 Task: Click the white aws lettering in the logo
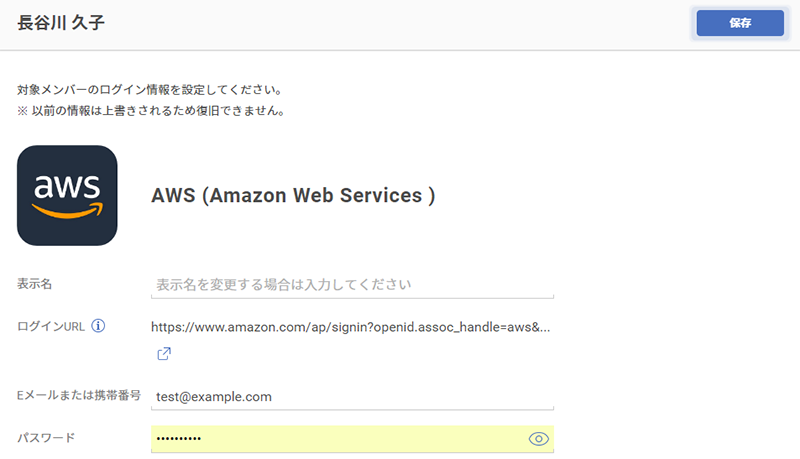point(67,186)
